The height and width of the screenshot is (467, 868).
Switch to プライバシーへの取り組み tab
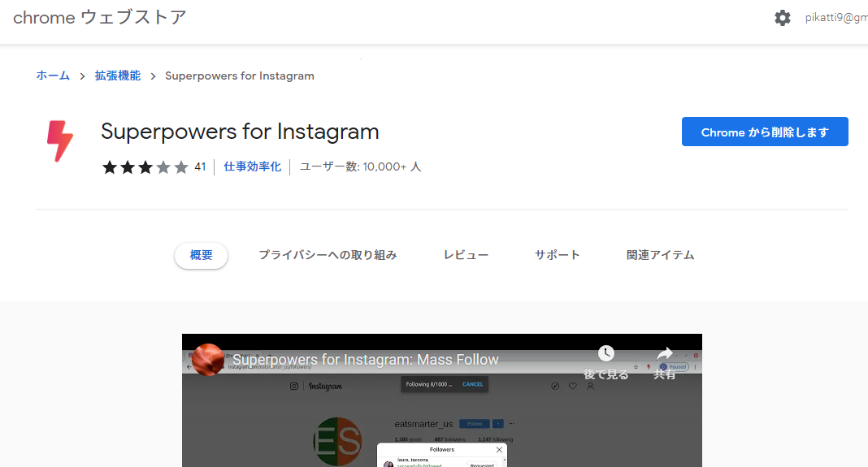[x=328, y=255]
